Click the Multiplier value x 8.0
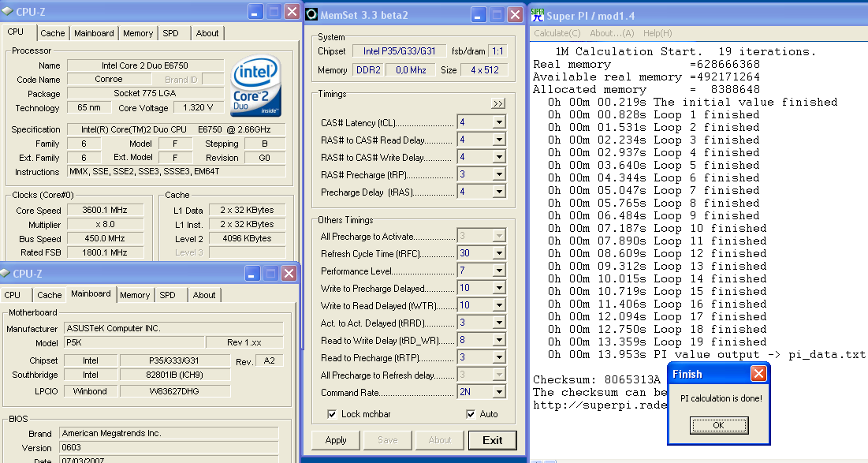This screenshot has height=463, width=868. (x=105, y=224)
